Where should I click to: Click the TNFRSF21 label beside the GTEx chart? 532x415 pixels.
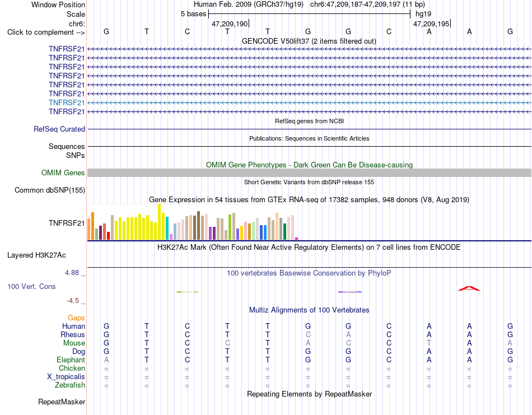point(67,223)
